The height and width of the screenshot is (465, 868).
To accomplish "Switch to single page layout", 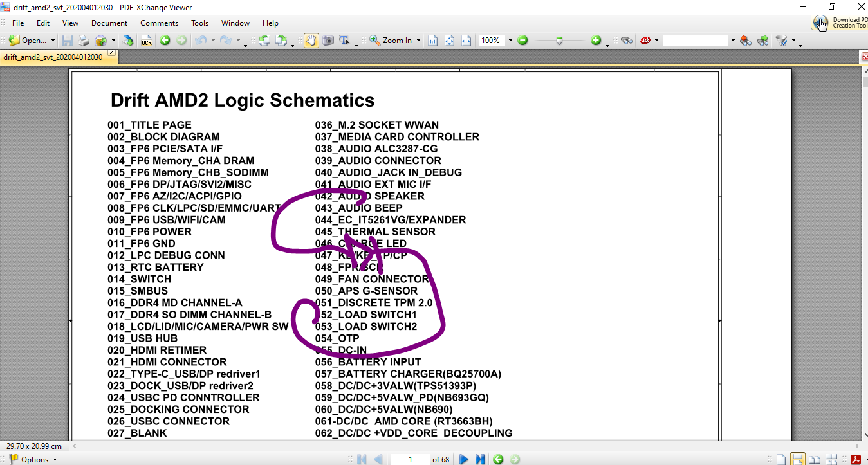I will click(781, 459).
